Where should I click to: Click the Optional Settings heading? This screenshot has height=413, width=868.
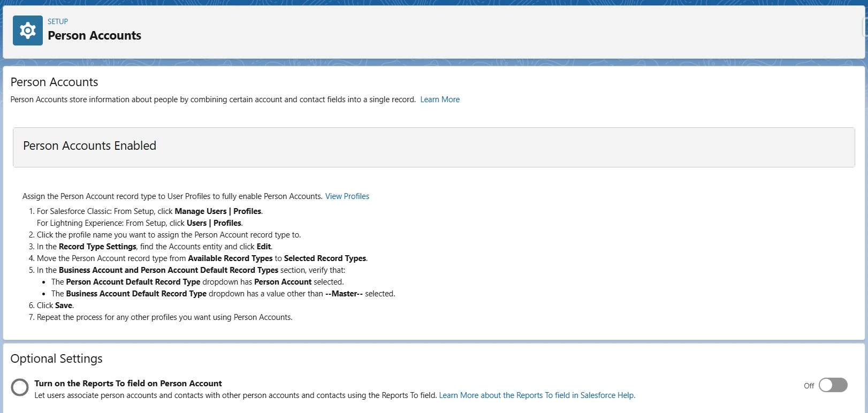(x=57, y=358)
